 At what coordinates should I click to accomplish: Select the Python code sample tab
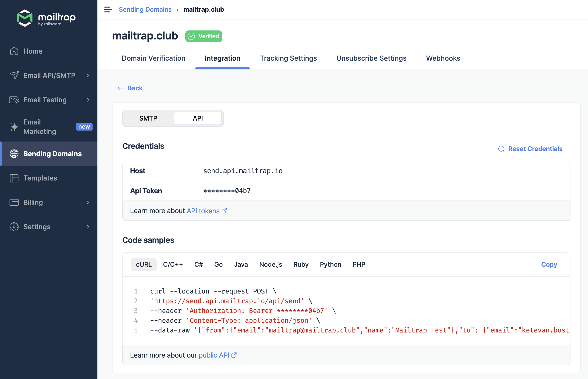pos(330,264)
